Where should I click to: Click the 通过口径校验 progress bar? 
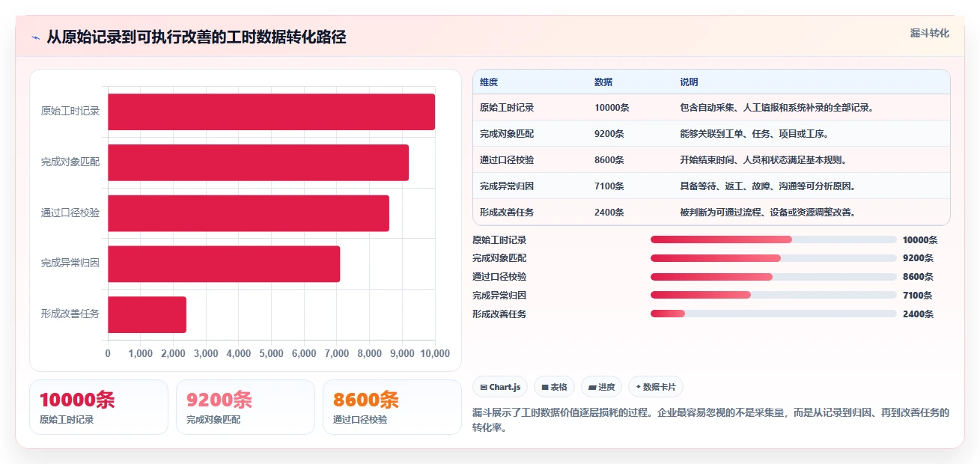tap(773, 277)
